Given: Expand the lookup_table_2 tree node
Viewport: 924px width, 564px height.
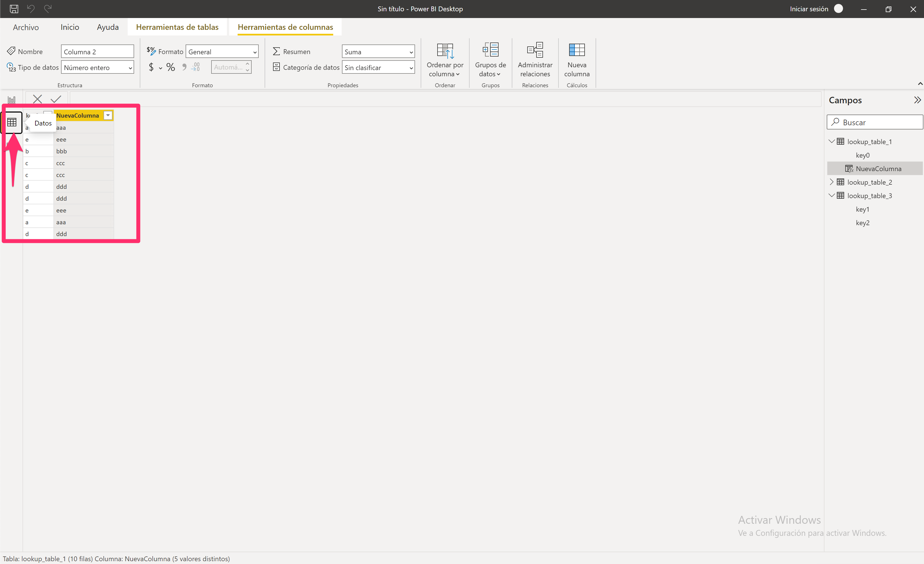Looking at the screenshot, I should (831, 182).
